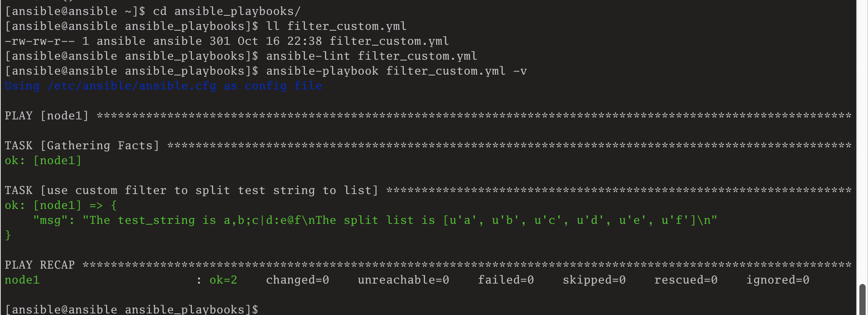Image resolution: width=868 pixels, height=315 pixels.
Task: Click the 'ansible-playbook filter_custom.yml -v' command
Action: tap(396, 71)
